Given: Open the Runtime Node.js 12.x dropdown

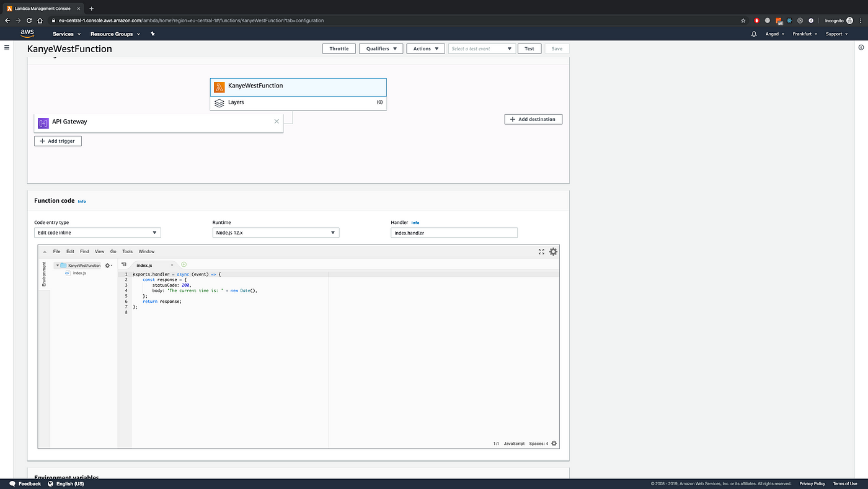Looking at the screenshot, I should click(276, 233).
